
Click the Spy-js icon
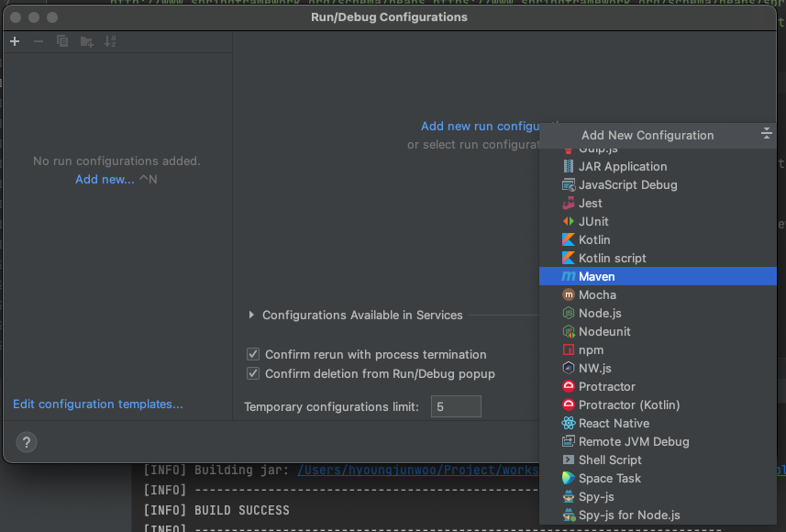pyautogui.click(x=568, y=497)
